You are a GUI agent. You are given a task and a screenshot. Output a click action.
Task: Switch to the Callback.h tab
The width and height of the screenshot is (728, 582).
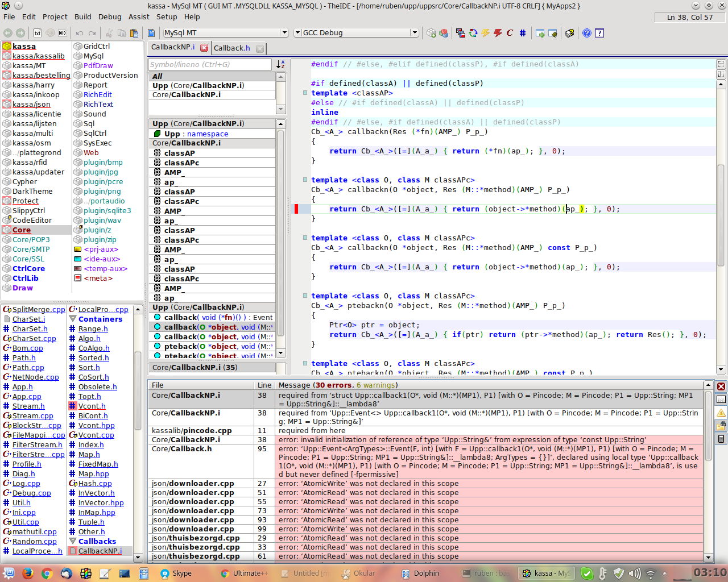tap(232, 48)
